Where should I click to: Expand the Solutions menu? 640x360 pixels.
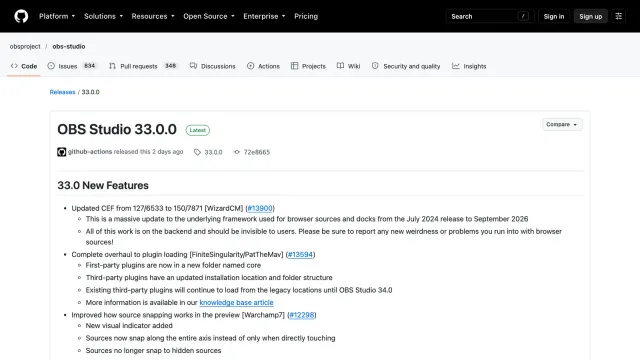(x=103, y=16)
